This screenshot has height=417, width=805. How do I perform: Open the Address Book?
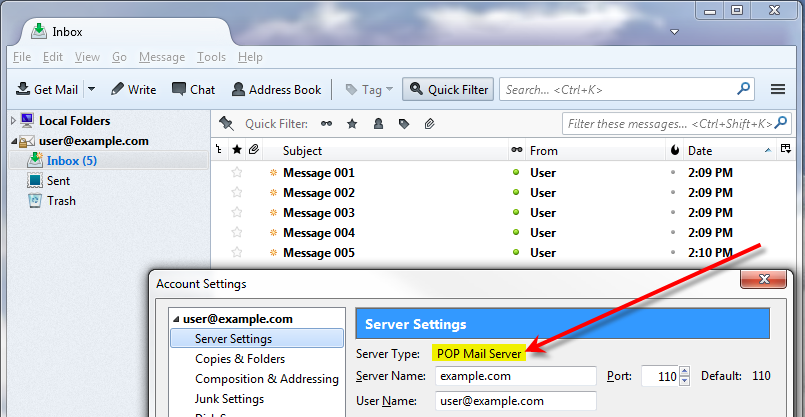click(276, 89)
